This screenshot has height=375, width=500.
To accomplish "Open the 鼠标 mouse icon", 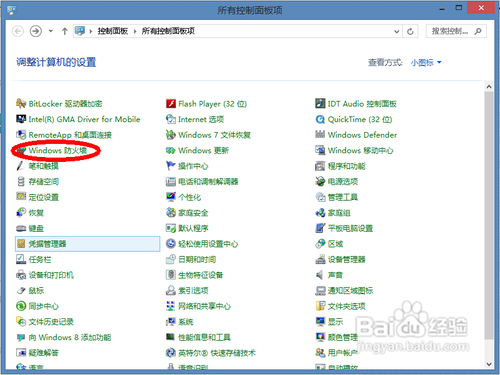I will (21, 291).
